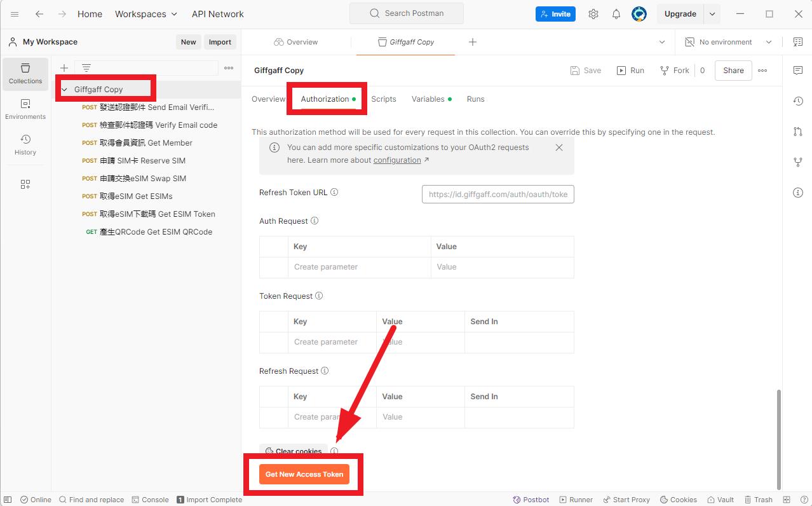Click the info icon next to Refresh Token URL
This screenshot has width=812, height=506.
[334, 192]
